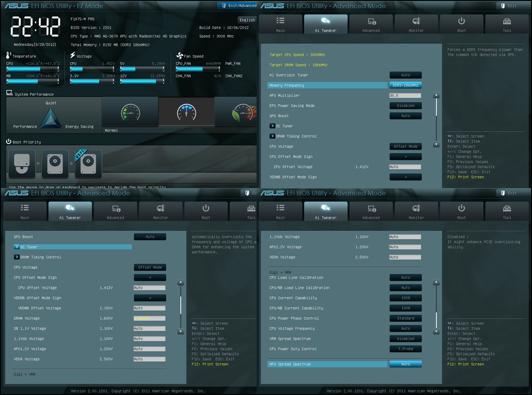Click APU Multiplier 30.0 input field

pyautogui.click(x=405, y=95)
